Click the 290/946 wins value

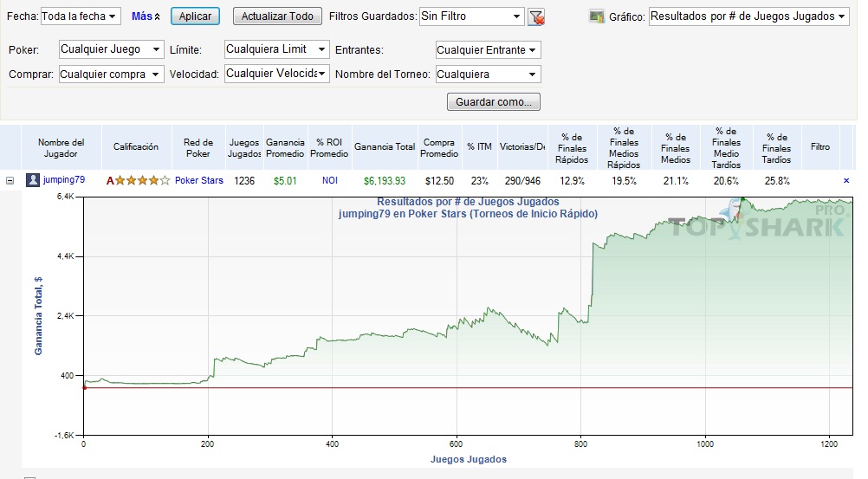click(x=522, y=180)
